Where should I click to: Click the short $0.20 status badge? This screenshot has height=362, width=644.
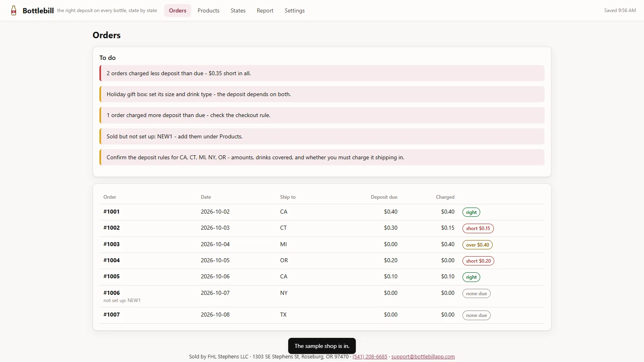click(478, 261)
